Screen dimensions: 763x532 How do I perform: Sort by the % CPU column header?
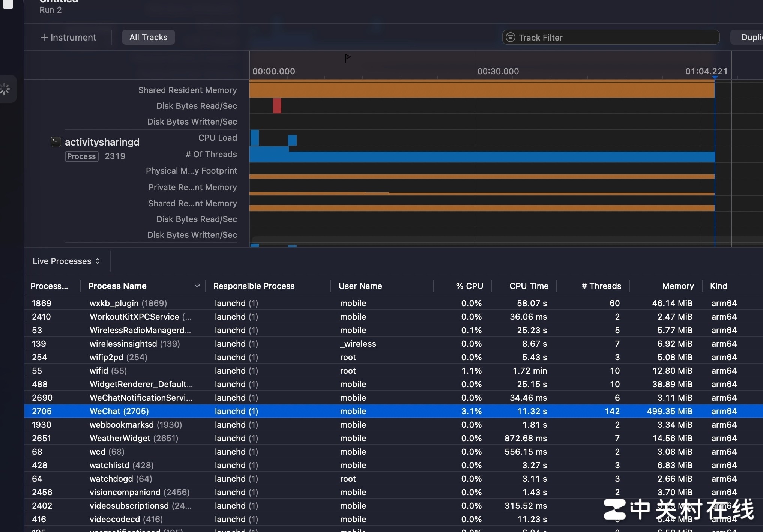pyautogui.click(x=469, y=286)
